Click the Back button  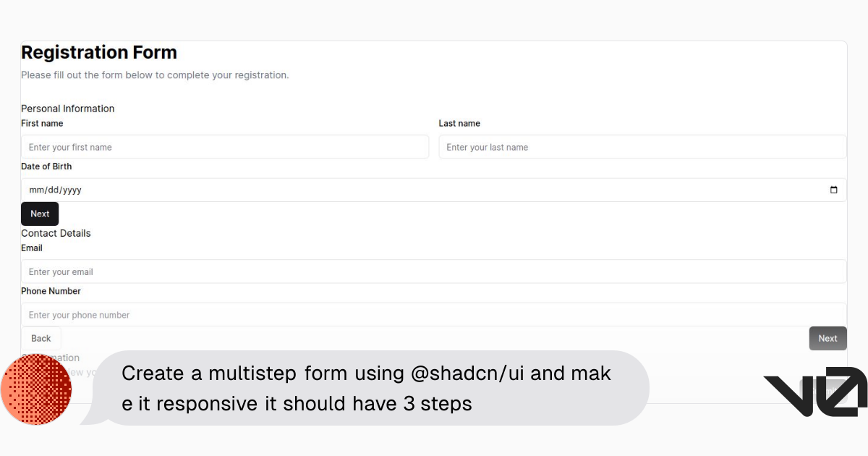[41, 338]
